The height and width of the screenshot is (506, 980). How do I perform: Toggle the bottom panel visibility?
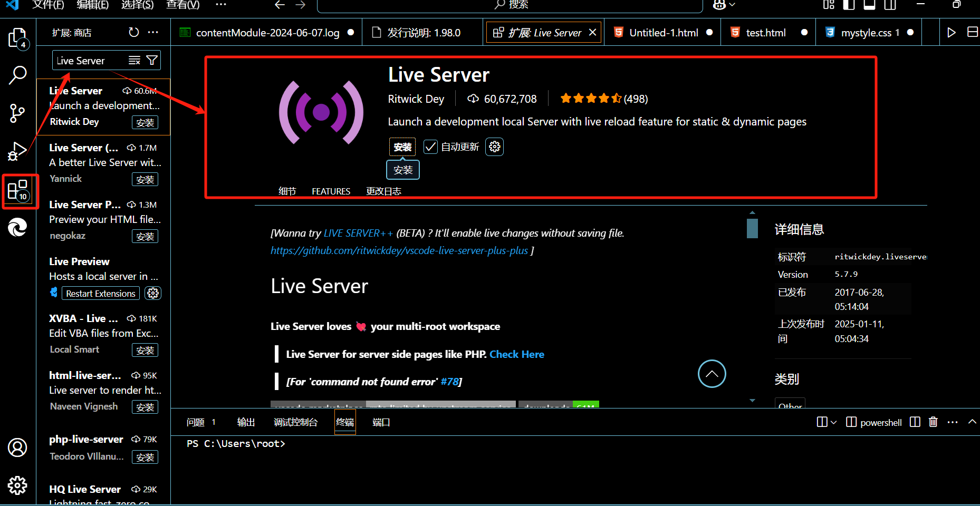coord(869,5)
